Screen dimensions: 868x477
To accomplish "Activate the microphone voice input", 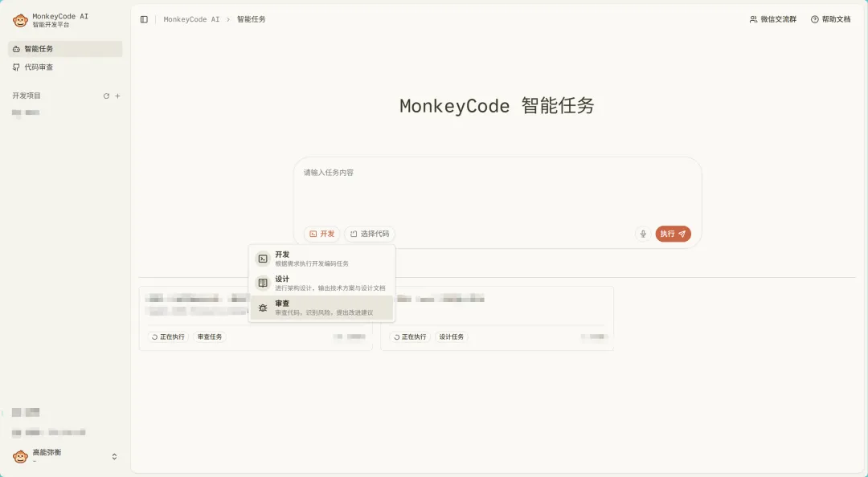I will pos(643,234).
